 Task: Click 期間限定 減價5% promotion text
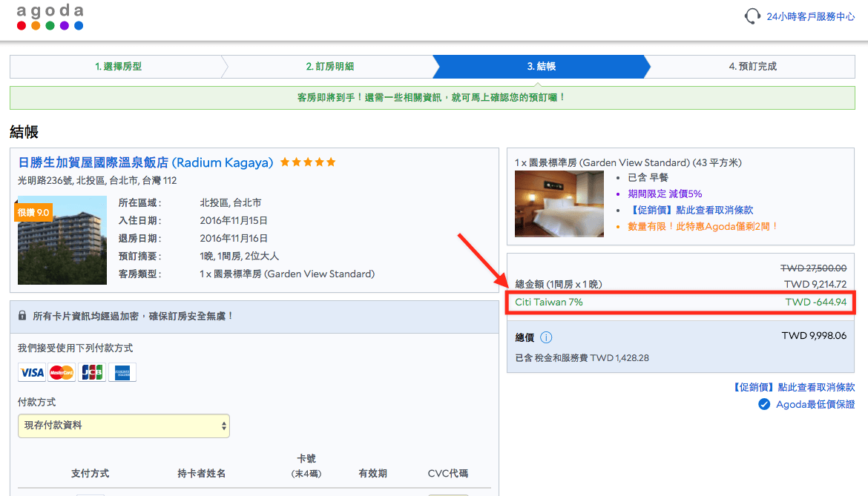(665, 194)
